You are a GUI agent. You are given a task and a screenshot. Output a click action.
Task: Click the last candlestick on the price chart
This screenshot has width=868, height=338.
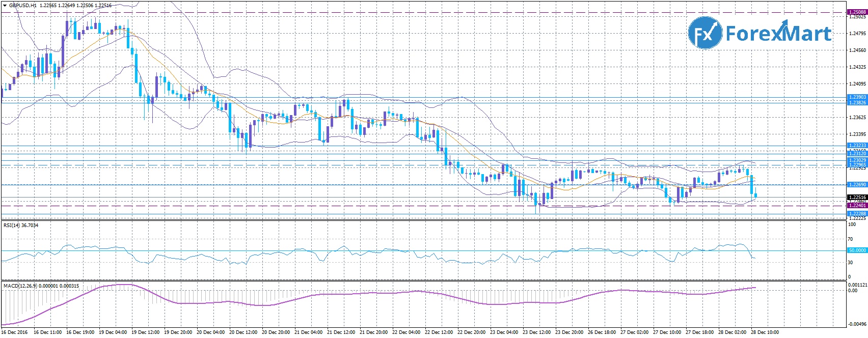click(756, 195)
